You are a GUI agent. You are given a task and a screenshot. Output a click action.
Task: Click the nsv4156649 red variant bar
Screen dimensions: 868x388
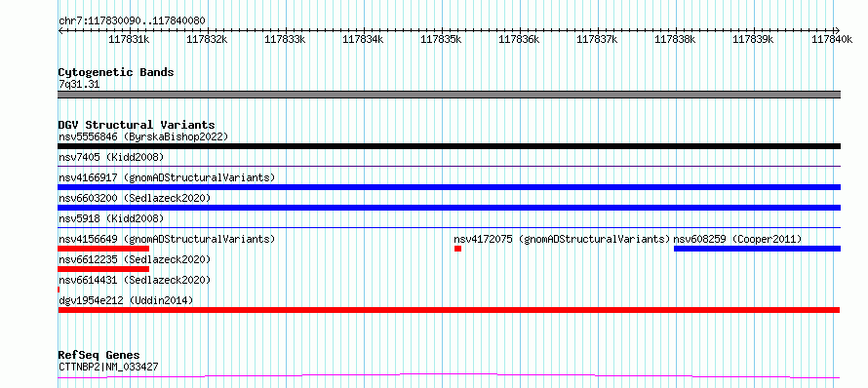[103, 249]
